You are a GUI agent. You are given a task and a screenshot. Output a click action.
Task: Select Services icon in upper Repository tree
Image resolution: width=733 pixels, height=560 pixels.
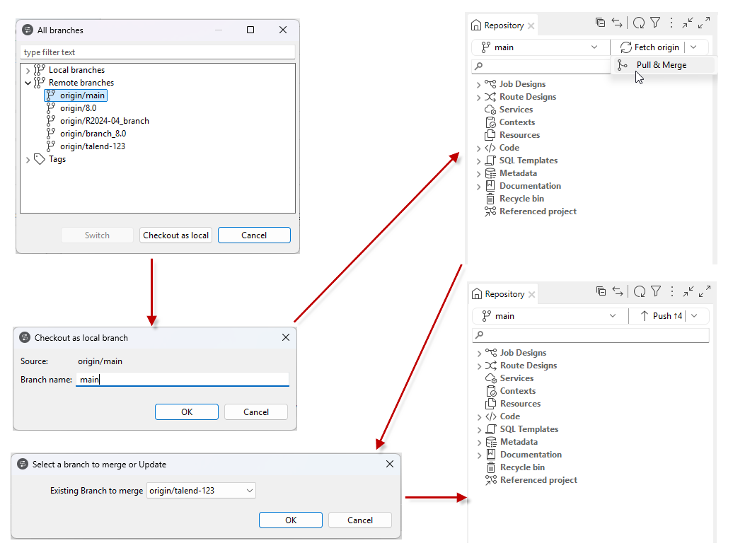point(490,110)
